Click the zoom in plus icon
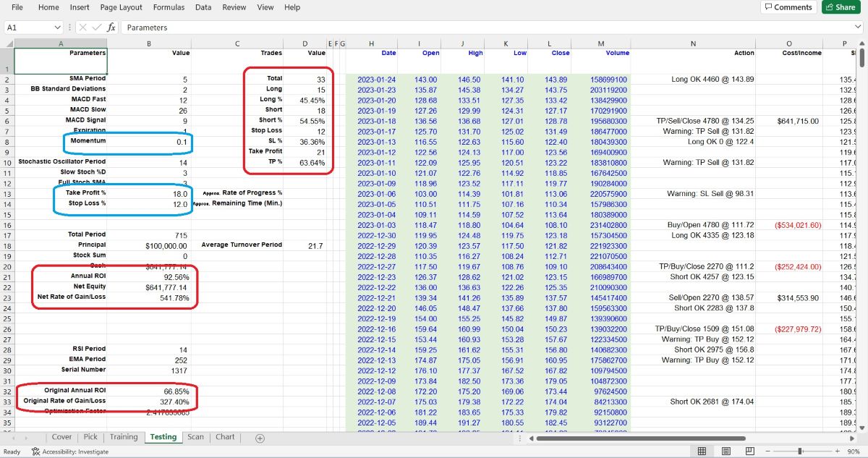The width and height of the screenshot is (868, 458). (x=838, y=451)
